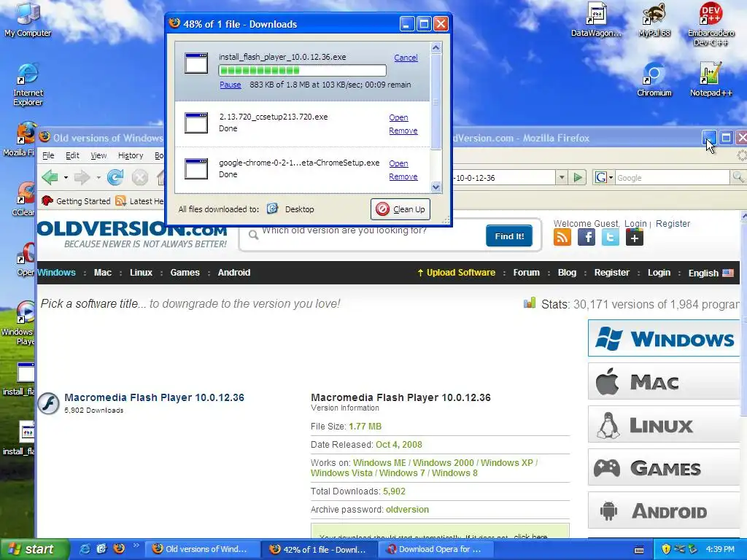The height and width of the screenshot is (560, 747).
Task: Click the big Windows category banner
Action: pos(664,338)
